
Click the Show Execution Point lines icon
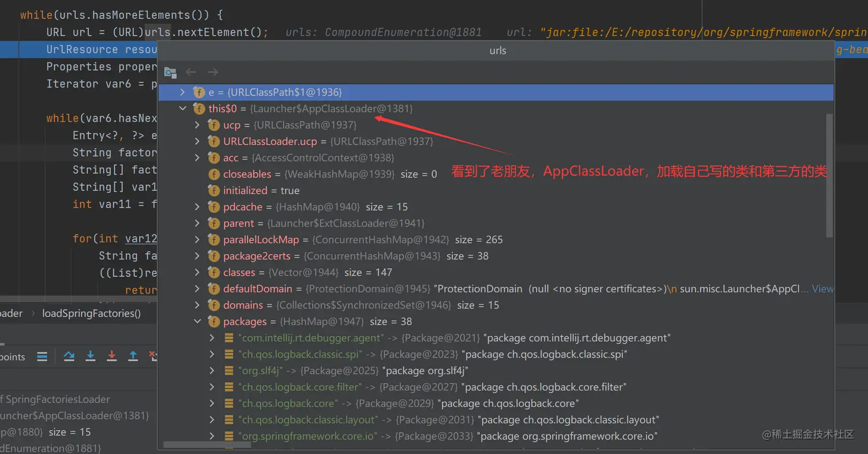tap(42, 356)
